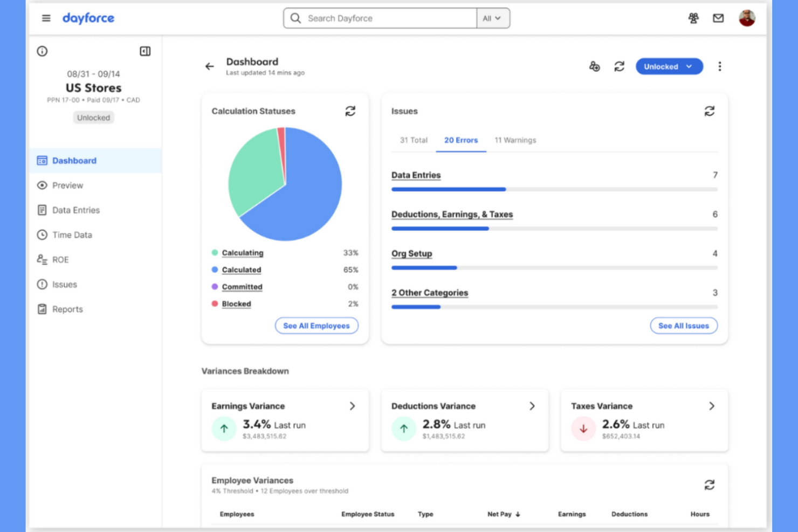Open the search scope All dropdown
798x532 pixels.
(x=493, y=18)
